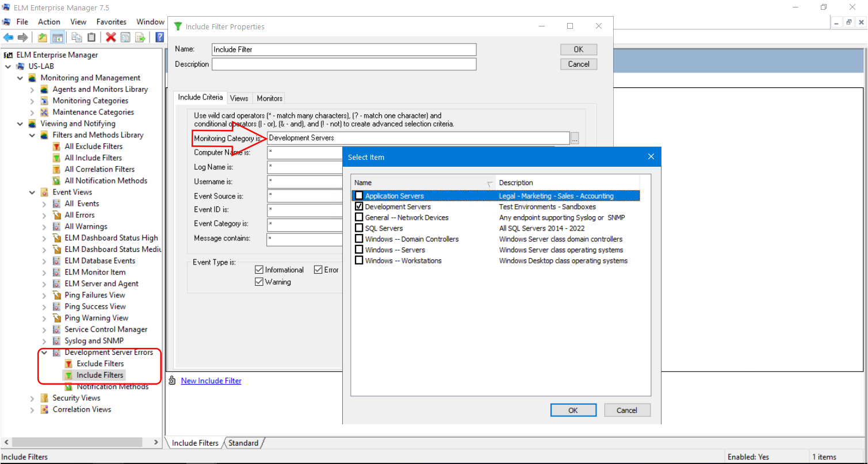Viewport: 868px width, 464px height.
Task: Click the Forward arrow in the toolbar
Action: coord(22,37)
